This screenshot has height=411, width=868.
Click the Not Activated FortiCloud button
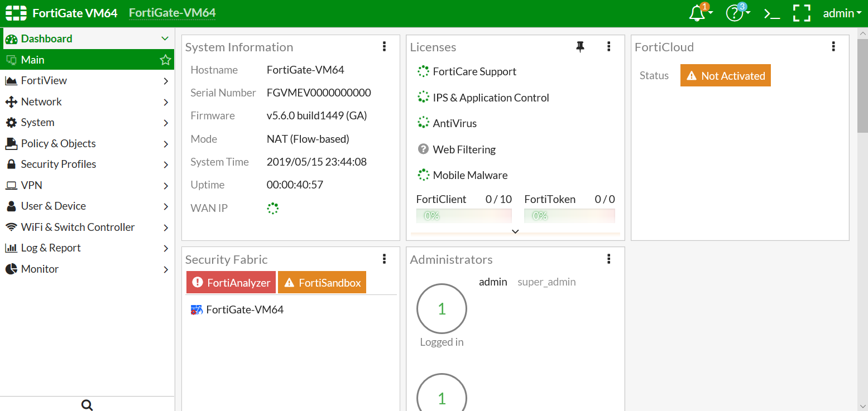(x=725, y=75)
